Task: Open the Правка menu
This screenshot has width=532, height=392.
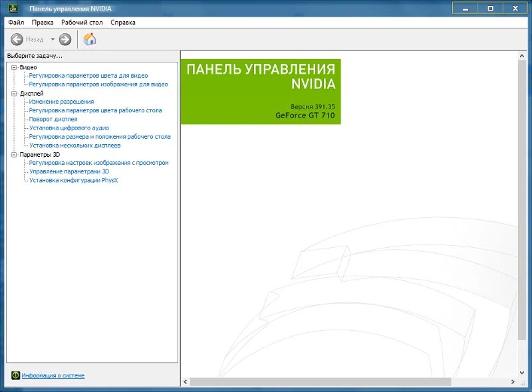Action: 43,23
